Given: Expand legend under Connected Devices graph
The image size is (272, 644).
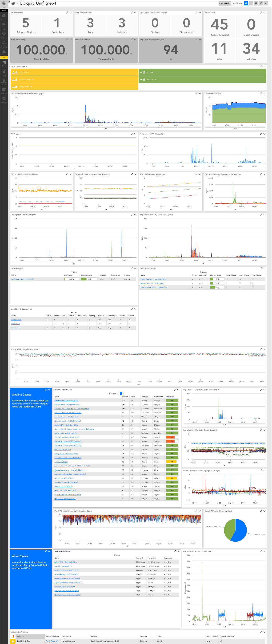Looking at the screenshot, I should pyautogui.click(x=236, y=128).
